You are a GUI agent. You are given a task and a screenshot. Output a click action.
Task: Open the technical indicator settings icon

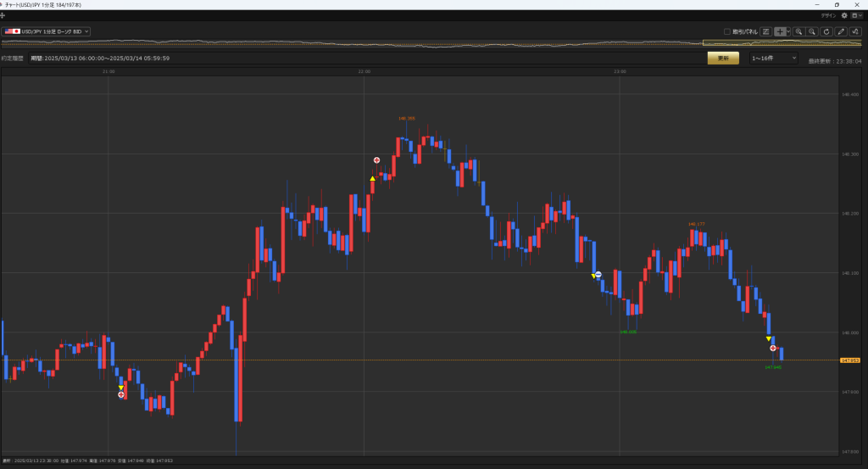[x=855, y=31]
